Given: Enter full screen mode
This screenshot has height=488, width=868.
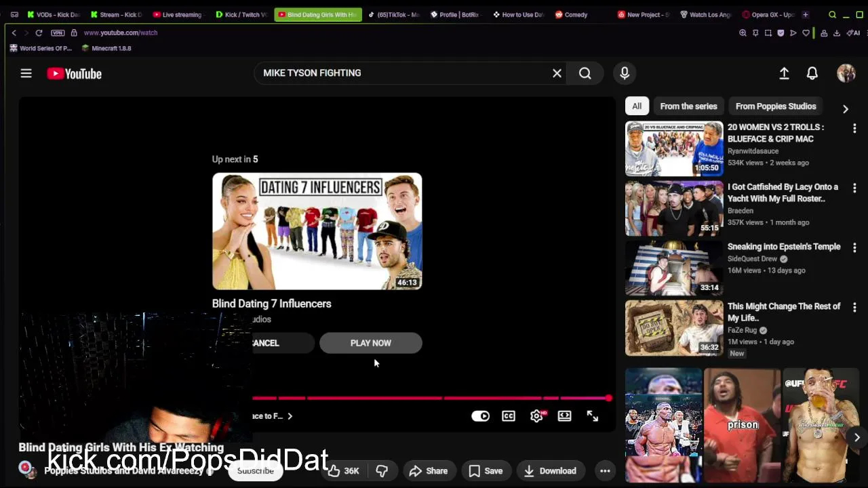Looking at the screenshot, I should [593, 416].
